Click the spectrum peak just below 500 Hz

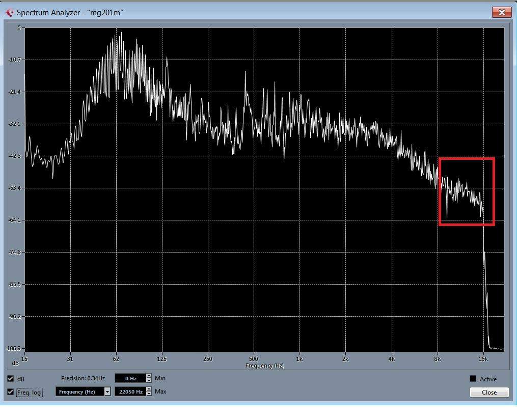pyautogui.click(x=246, y=73)
